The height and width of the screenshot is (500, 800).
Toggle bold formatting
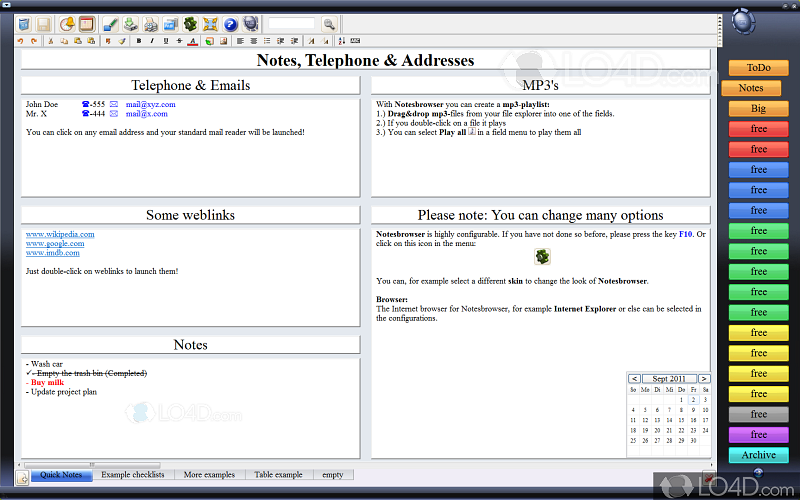coord(139,41)
